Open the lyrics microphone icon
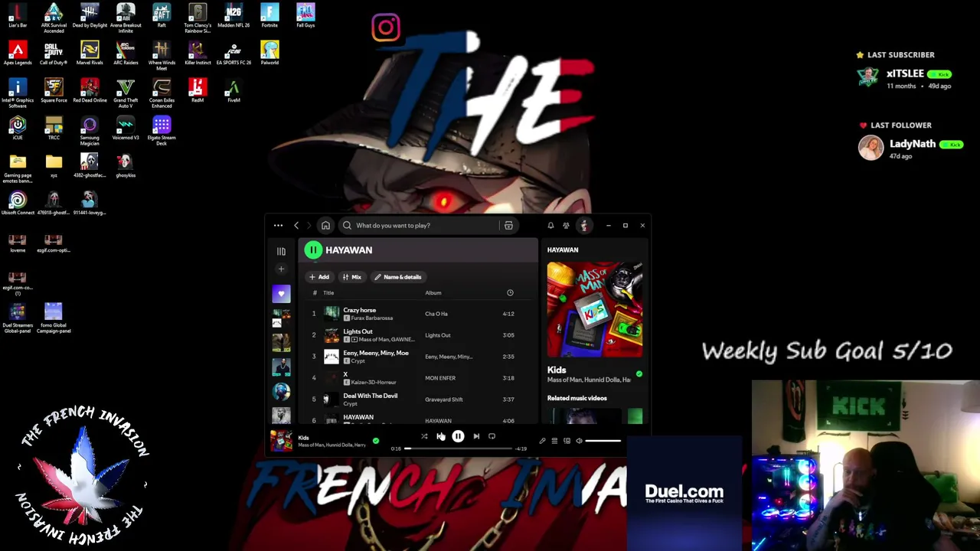Screen dimensions: 980x551 (542, 441)
